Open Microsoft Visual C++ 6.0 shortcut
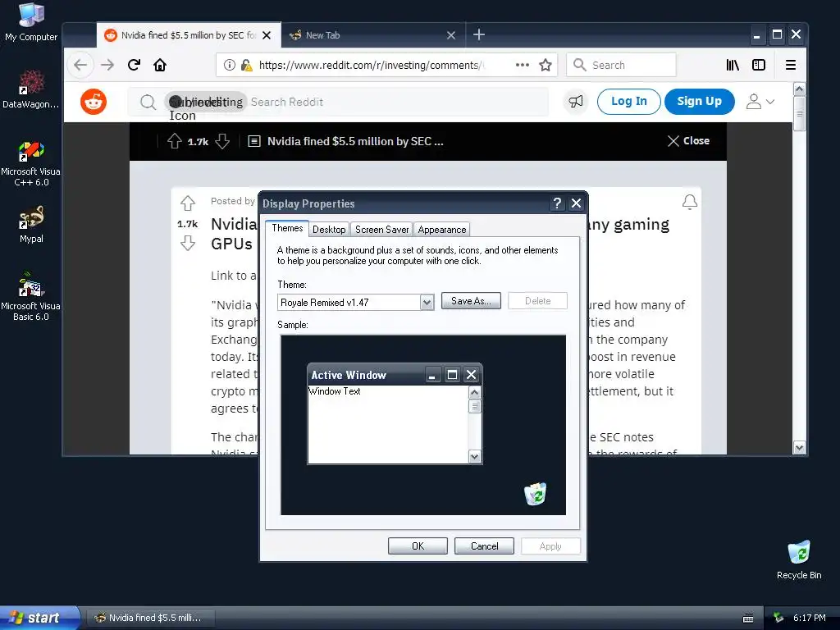The image size is (840, 630). pos(31,163)
